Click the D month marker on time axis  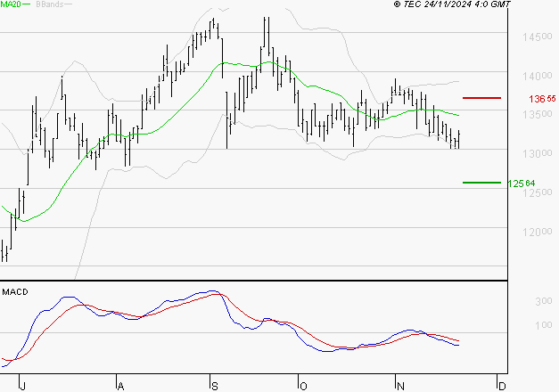coord(502,386)
